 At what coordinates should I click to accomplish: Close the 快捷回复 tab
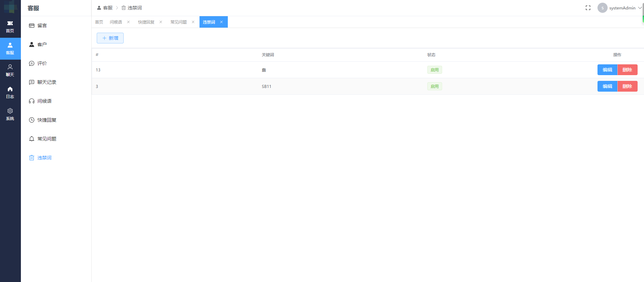pos(161,22)
